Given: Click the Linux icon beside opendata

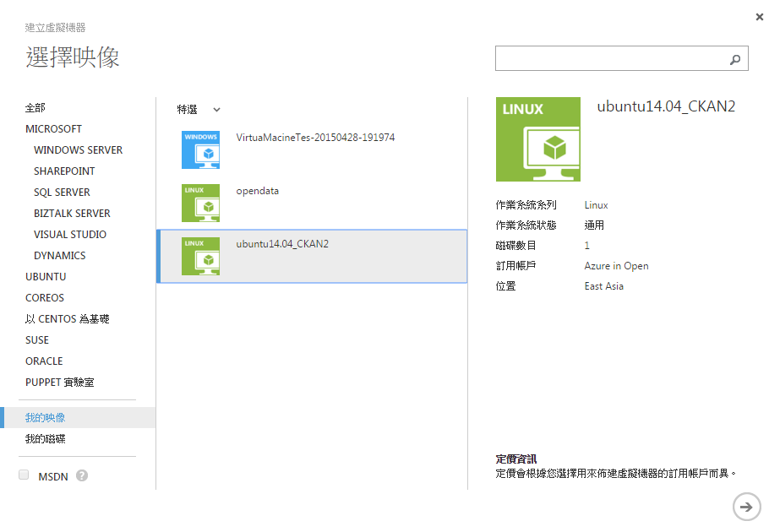Looking at the screenshot, I should (200, 203).
